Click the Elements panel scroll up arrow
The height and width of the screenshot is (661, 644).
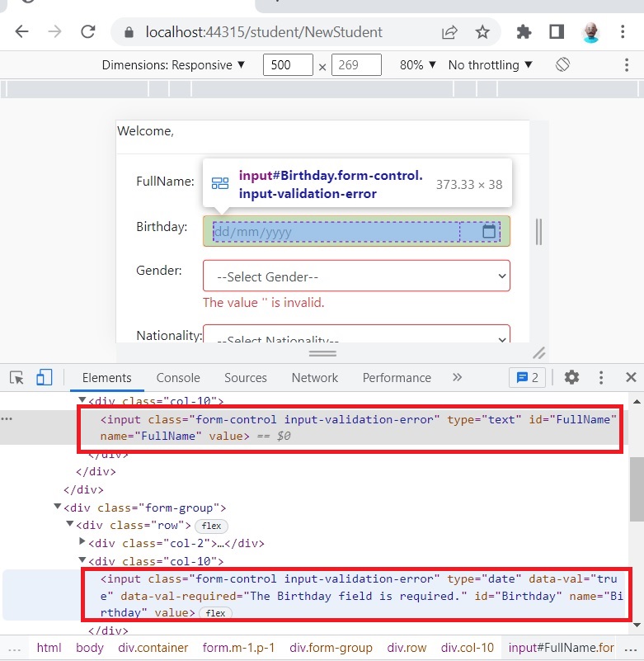tap(637, 402)
